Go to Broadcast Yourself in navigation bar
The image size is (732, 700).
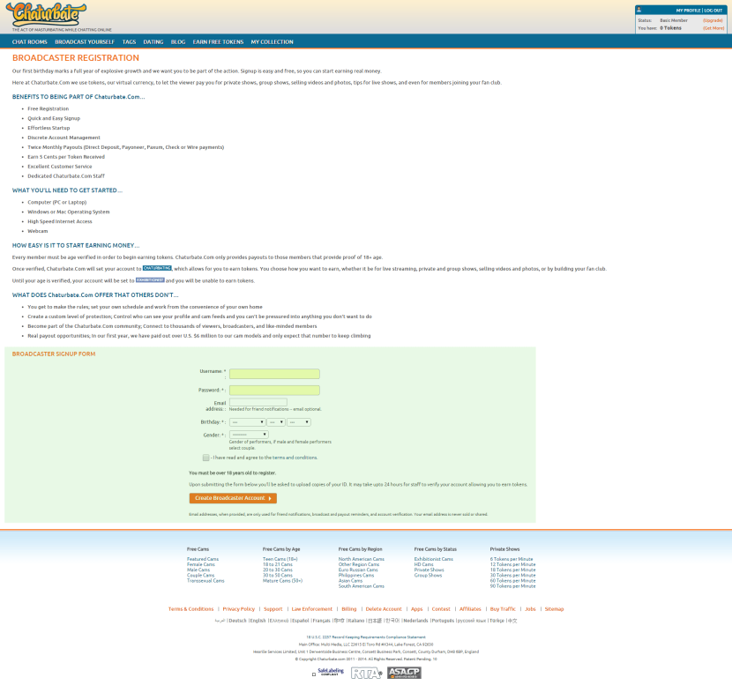click(85, 41)
